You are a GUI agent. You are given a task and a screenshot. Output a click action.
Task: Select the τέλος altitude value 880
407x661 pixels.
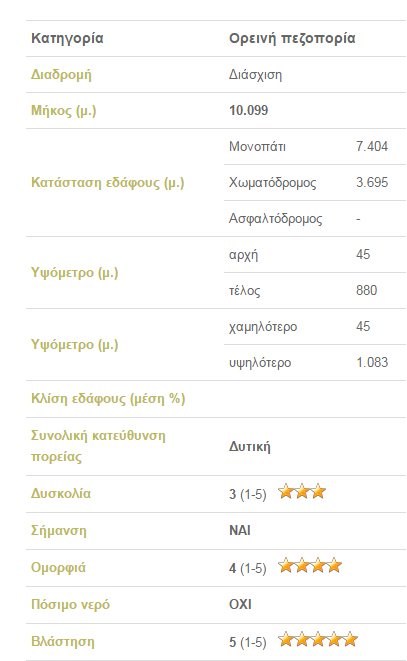[x=367, y=290]
